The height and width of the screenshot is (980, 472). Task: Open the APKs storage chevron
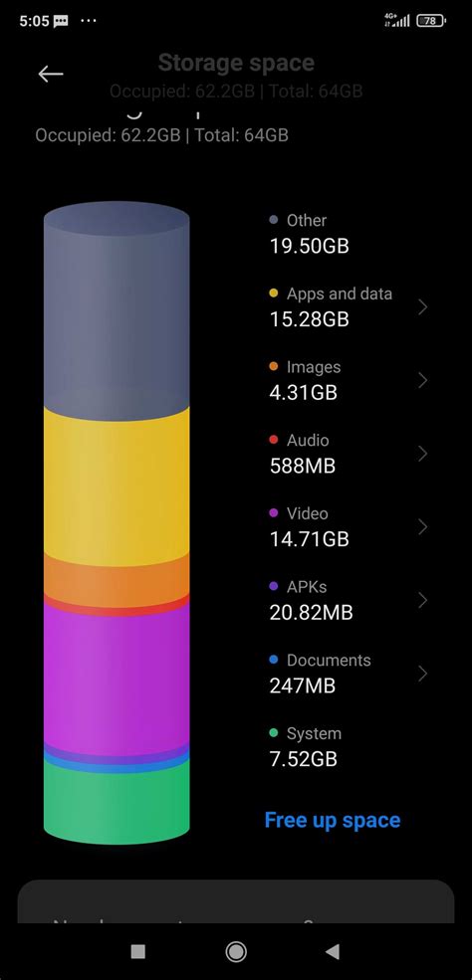coord(422,600)
